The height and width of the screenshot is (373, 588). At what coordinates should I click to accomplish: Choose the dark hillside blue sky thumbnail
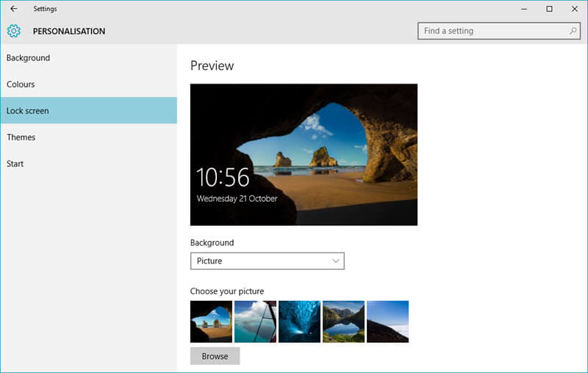click(388, 322)
